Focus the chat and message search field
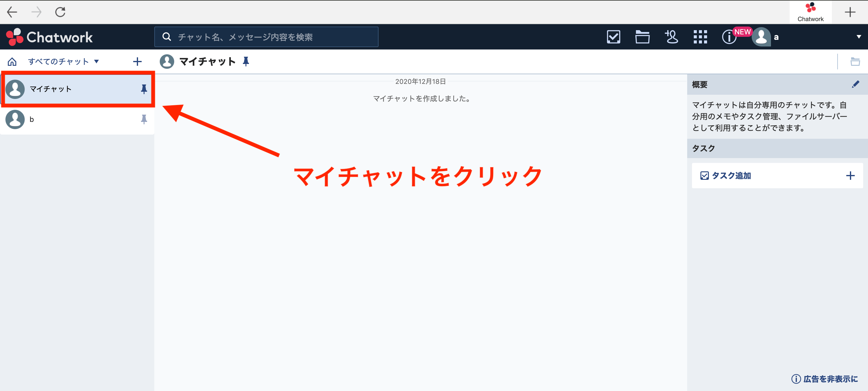The width and height of the screenshot is (868, 391). [266, 37]
